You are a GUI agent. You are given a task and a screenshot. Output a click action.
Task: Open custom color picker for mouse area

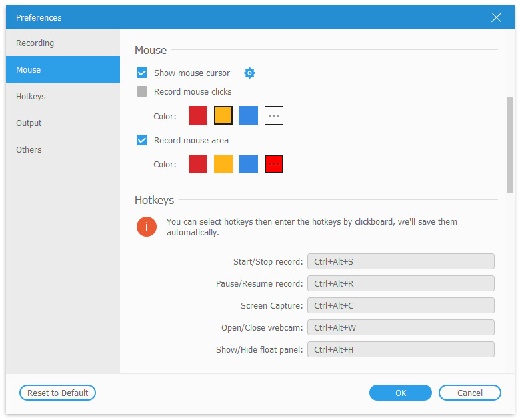pyautogui.click(x=274, y=164)
